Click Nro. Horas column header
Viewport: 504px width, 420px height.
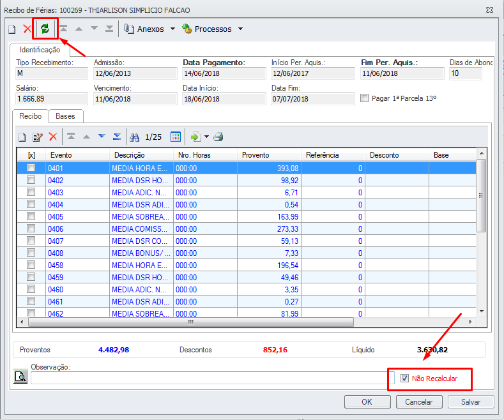(x=205, y=155)
